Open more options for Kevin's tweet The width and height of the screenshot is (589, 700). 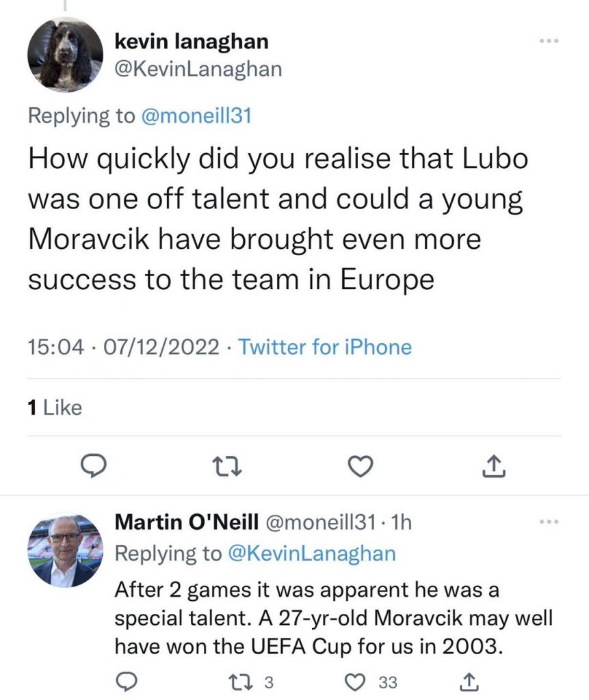[x=549, y=42]
